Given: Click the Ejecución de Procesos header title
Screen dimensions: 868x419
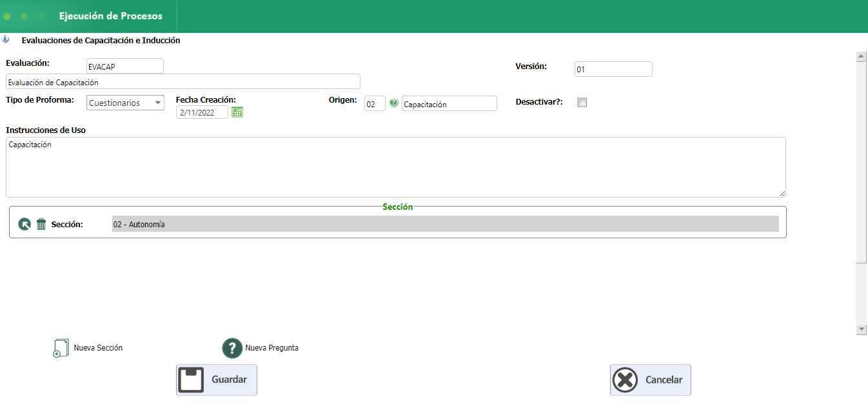Looking at the screenshot, I should 111,16.
